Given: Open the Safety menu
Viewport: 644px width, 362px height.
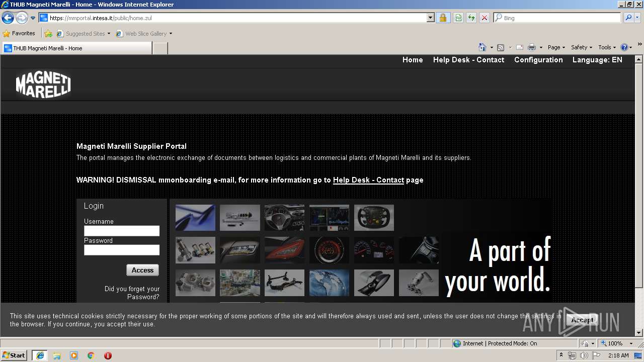Looking at the screenshot, I should pyautogui.click(x=581, y=47).
